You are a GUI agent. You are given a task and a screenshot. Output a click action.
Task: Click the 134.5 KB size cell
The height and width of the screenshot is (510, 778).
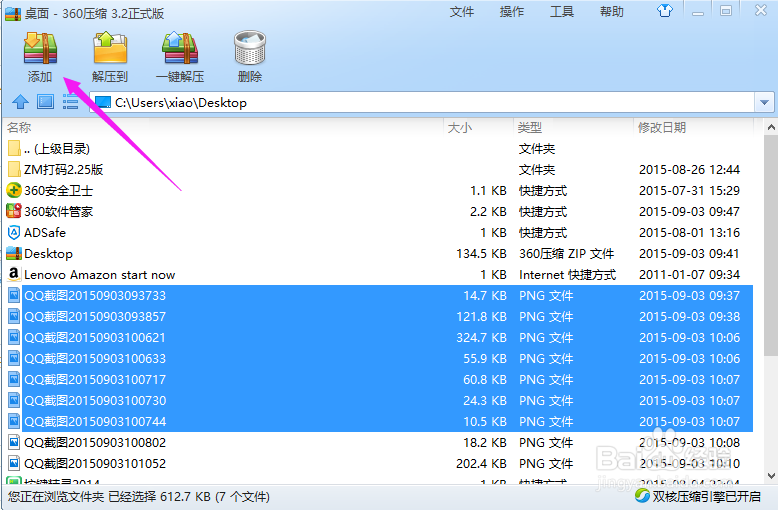tap(481, 254)
